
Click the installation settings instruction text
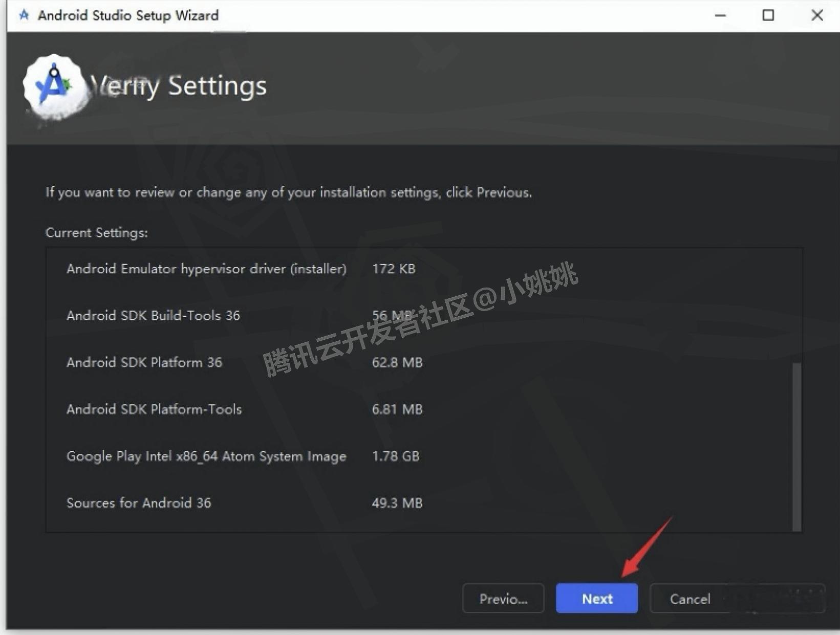[x=288, y=192]
